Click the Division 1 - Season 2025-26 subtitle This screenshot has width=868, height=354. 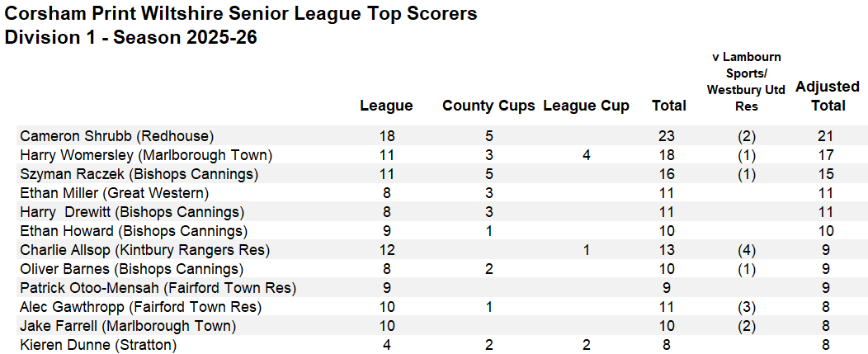click(x=130, y=37)
